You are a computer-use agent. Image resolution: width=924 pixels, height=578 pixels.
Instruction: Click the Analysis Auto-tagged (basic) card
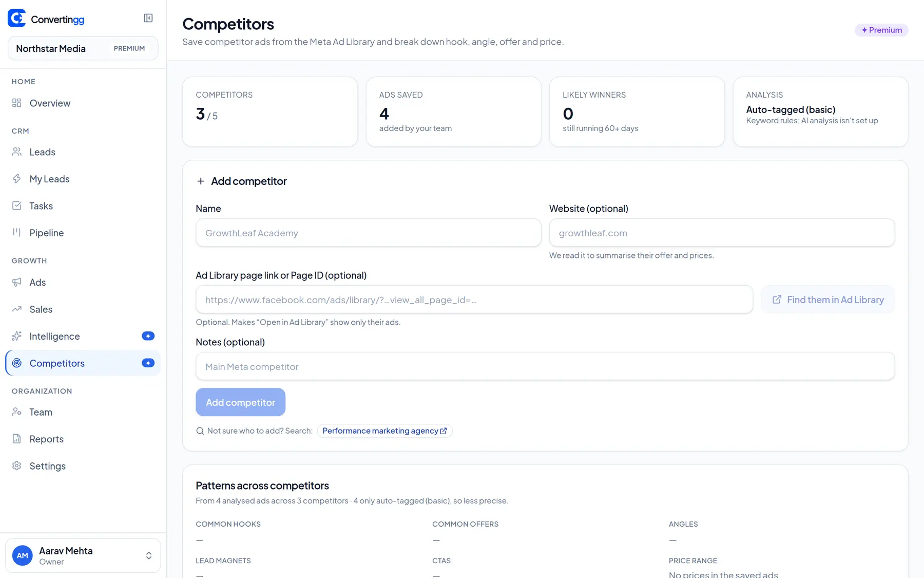(x=820, y=111)
